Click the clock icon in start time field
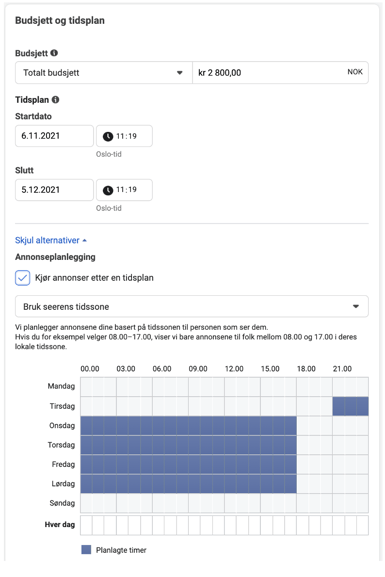The width and height of the screenshot is (385, 577). pyautogui.click(x=108, y=137)
